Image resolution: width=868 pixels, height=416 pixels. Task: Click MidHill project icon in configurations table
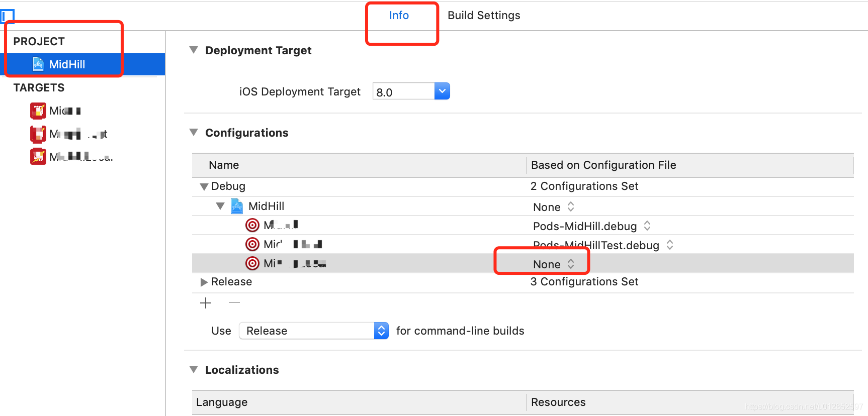[237, 206]
